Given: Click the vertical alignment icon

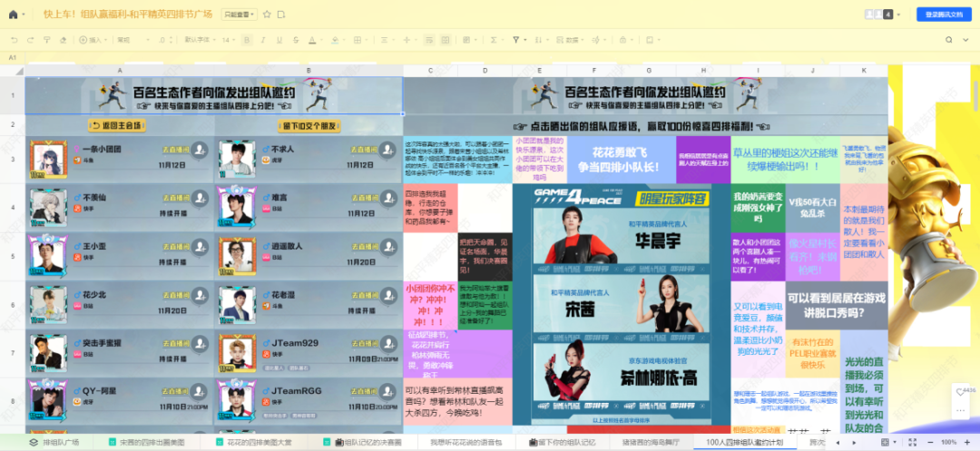Looking at the screenshot, I should (407, 40).
